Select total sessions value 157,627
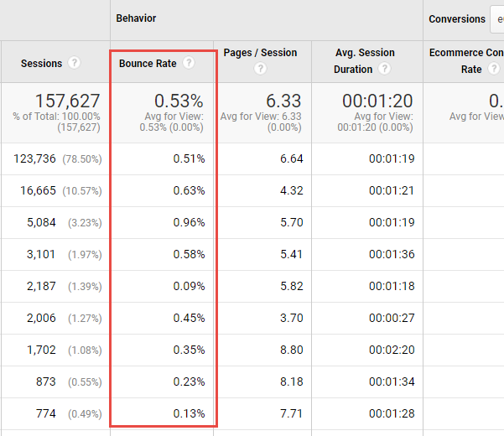 coord(67,101)
